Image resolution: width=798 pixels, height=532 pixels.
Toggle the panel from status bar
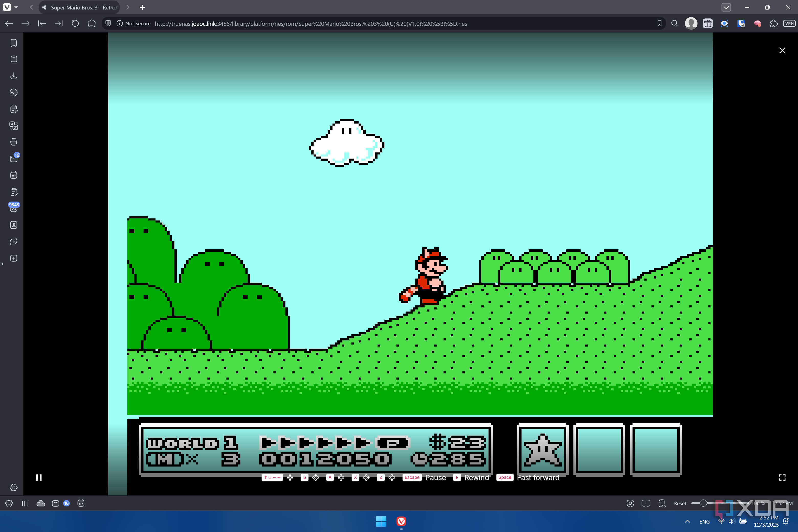[25, 503]
